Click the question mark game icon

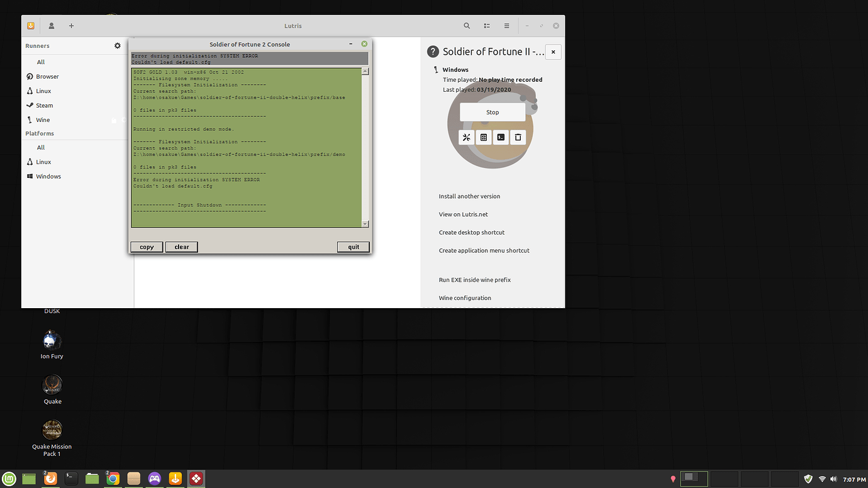(x=433, y=52)
